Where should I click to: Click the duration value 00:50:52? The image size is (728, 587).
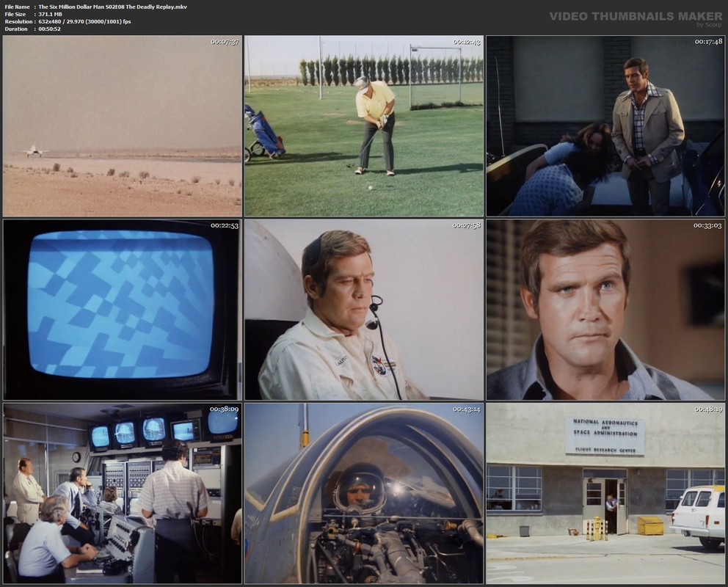[x=49, y=29]
